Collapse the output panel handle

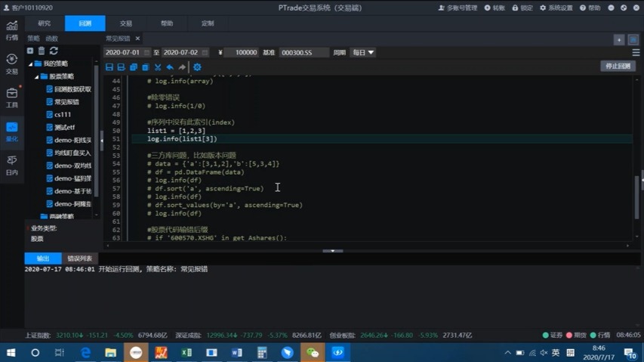pyautogui.click(x=333, y=251)
